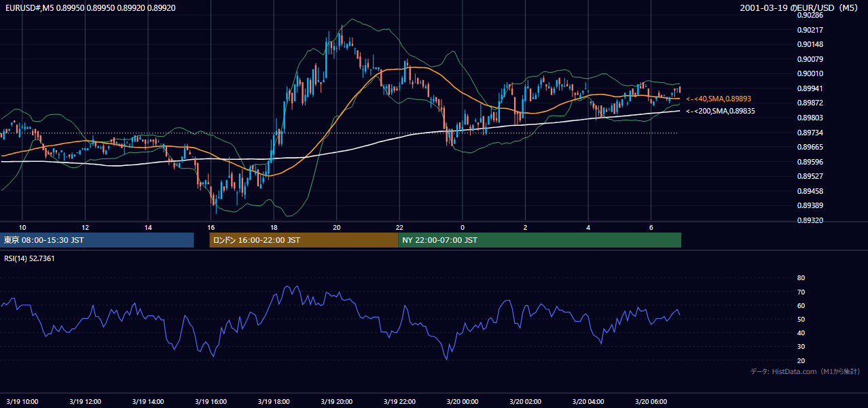Click the white 200 SMA 0.89835 label

[721, 111]
